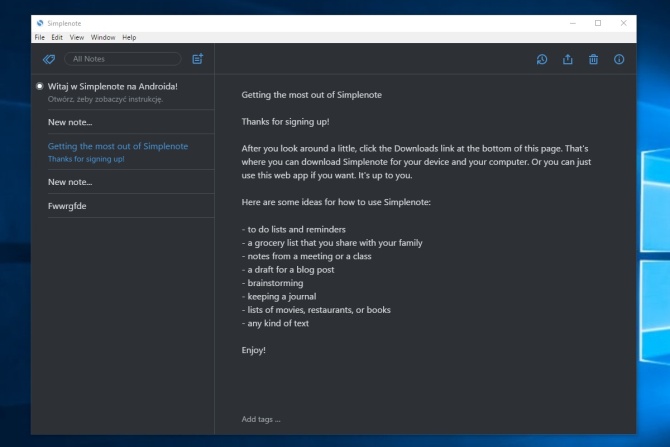Click the Simplenote logo in the title bar
Screen dimensions: 670x447
coord(39,22)
